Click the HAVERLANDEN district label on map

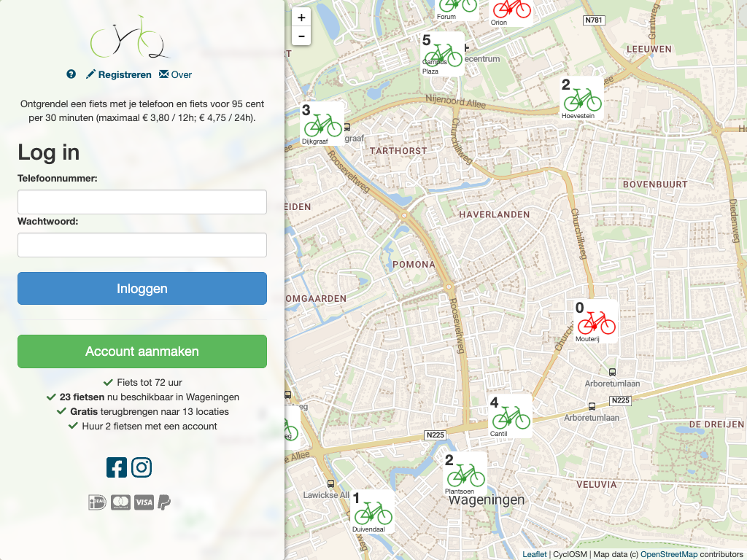pyautogui.click(x=494, y=215)
